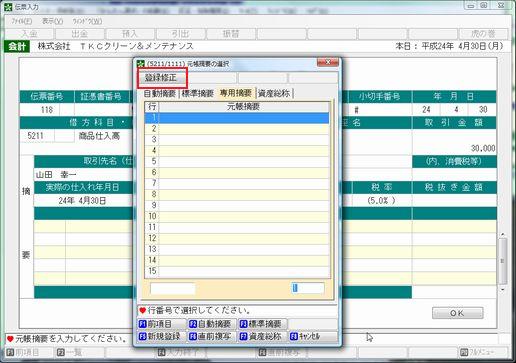516x363 pixels.
Task: Click the 取引先名 field 山田 幸一
Action: [56, 174]
